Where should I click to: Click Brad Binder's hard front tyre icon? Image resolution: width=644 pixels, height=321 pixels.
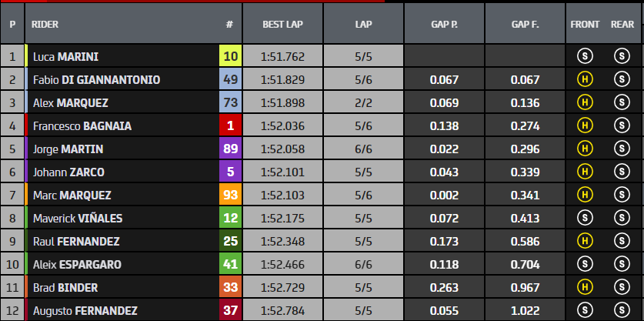[x=586, y=288]
